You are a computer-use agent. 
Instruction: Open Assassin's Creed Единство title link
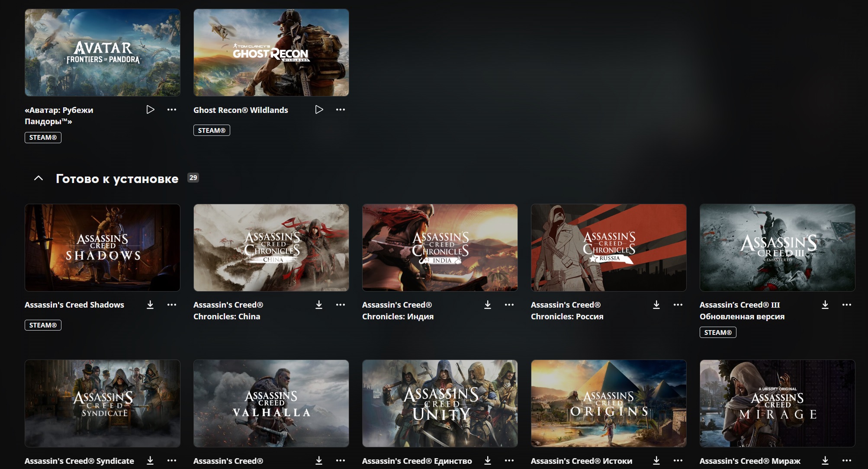417,461
